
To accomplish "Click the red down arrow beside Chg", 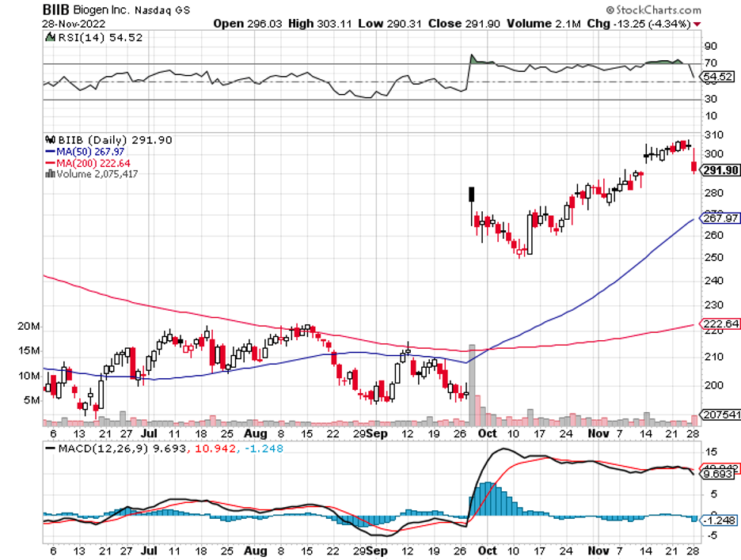I will click(x=697, y=24).
